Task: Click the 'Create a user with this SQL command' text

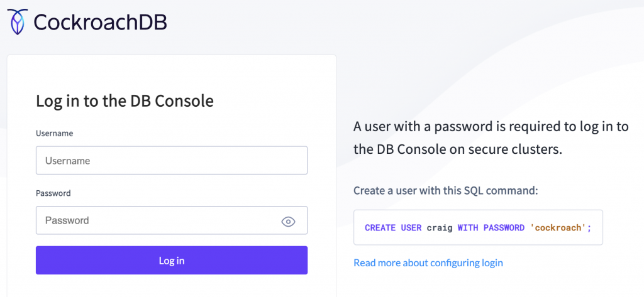Action: 446,190
